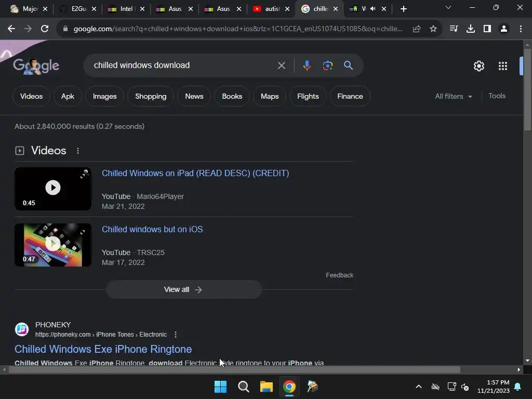Open Google quick settings gear
Screen dimensions: 532x399
pyautogui.click(x=478, y=66)
